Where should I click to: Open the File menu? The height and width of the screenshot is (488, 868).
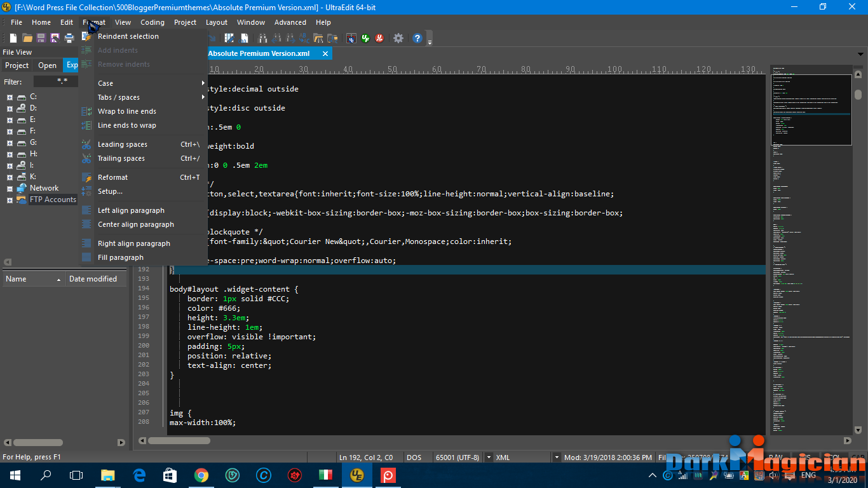pos(17,22)
